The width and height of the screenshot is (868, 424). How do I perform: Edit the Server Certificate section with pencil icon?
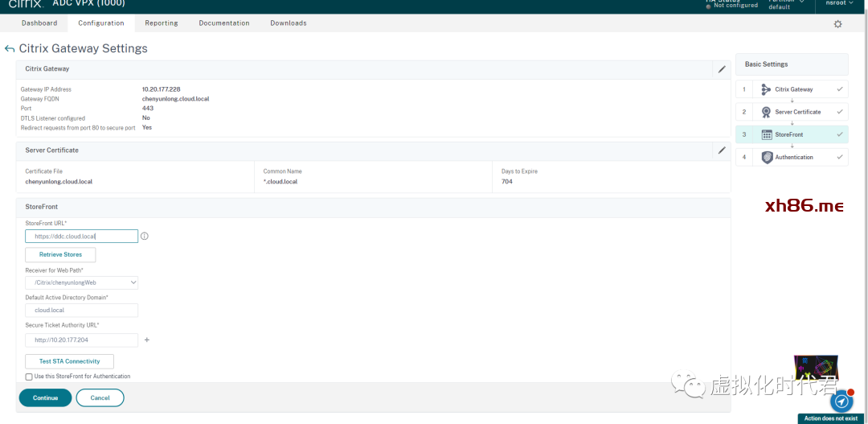tap(721, 150)
